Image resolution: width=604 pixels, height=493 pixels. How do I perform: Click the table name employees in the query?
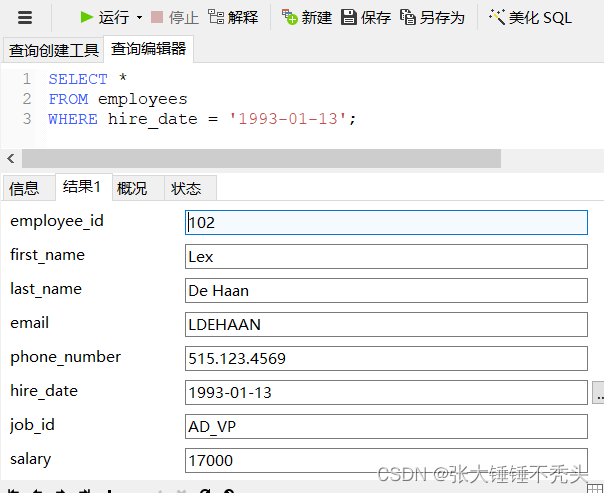click(143, 99)
